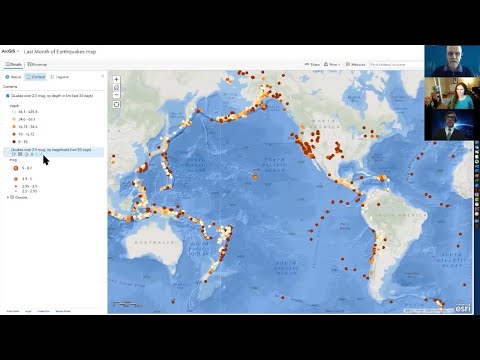This screenshot has height=360, width=480.
Task: Click the Oceans layer name
Action: pos(21,197)
